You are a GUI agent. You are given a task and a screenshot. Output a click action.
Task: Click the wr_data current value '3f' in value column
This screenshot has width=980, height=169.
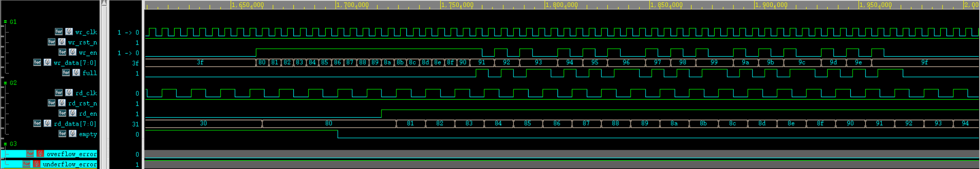pos(136,63)
